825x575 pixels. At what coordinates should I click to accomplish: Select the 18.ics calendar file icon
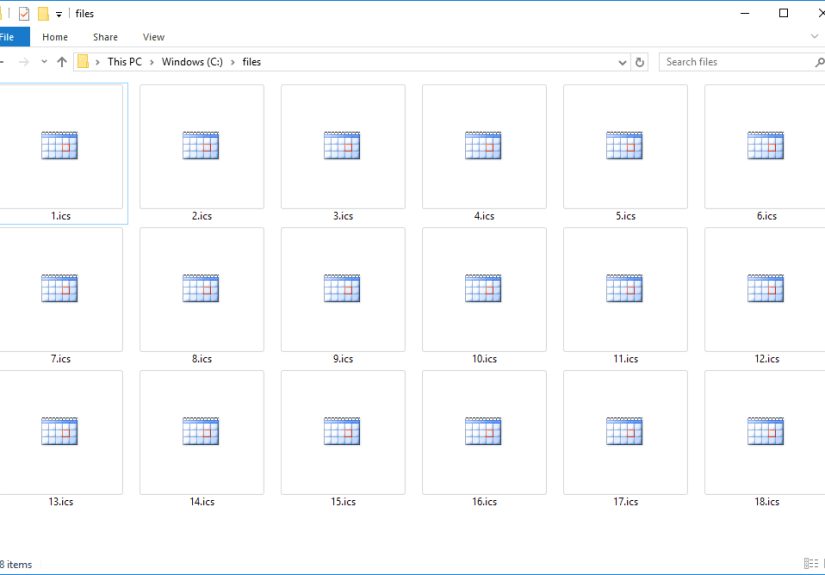pyautogui.click(x=766, y=431)
